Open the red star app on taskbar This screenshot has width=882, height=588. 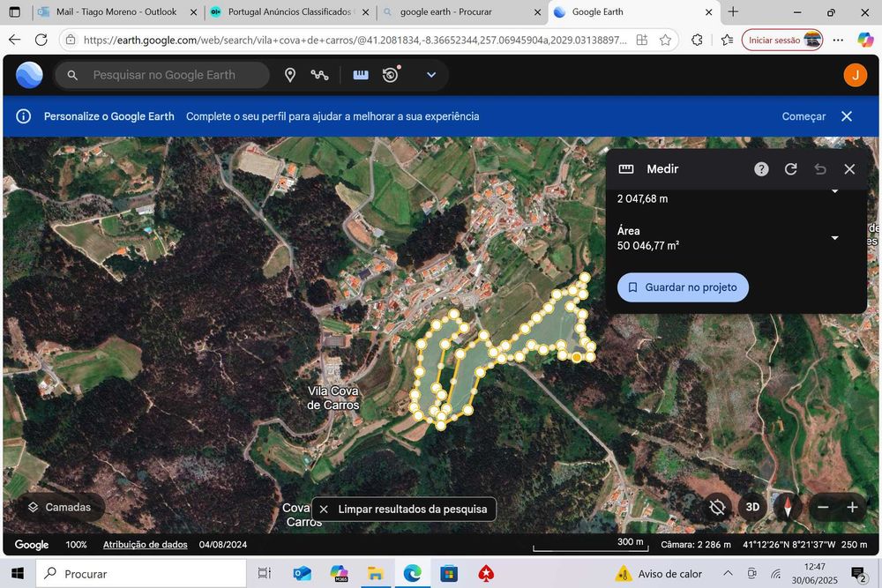[486, 573]
